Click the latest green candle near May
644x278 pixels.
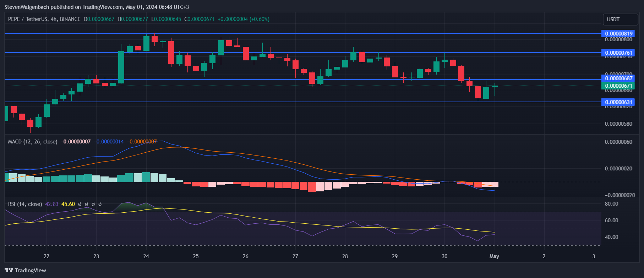[495, 86]
